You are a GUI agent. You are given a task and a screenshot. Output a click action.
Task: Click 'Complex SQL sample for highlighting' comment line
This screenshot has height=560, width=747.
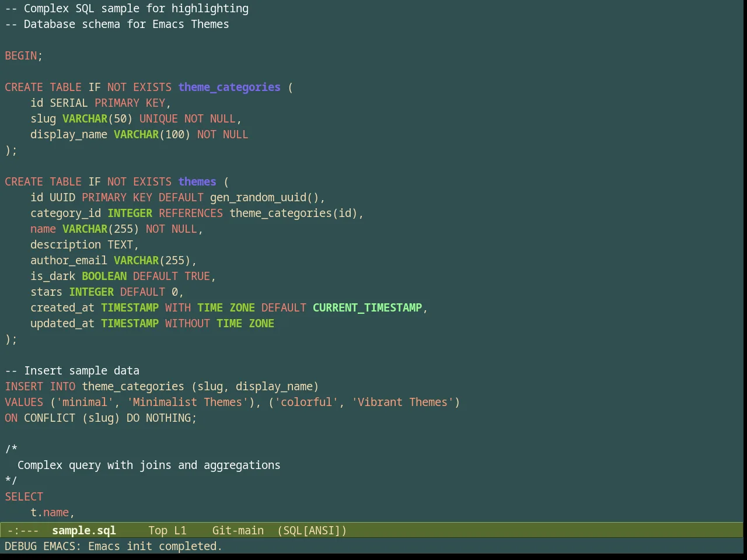coord(127,8)
